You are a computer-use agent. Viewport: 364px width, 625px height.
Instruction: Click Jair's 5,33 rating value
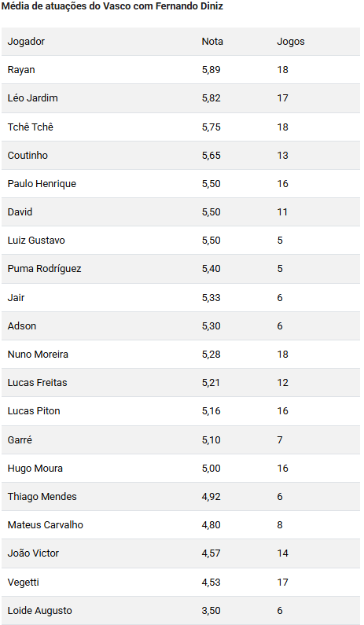pos(211,298)
